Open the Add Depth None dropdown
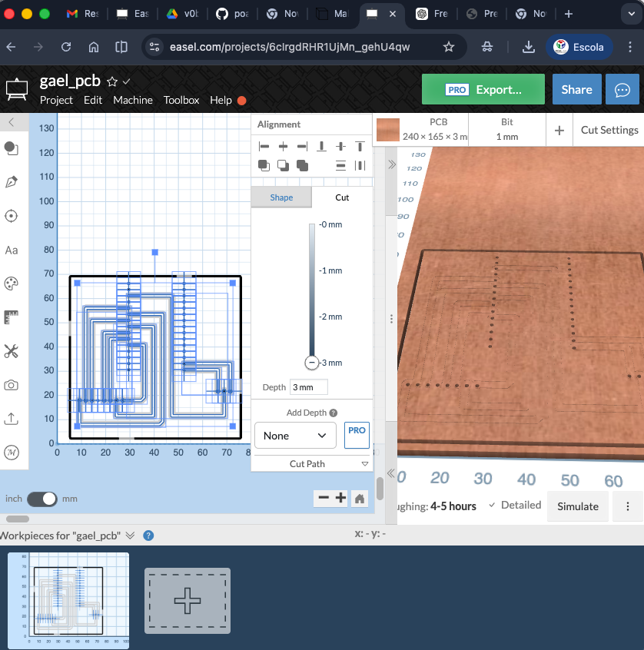The height and width of the screenshot is (650, 644). tap(295, 436)
